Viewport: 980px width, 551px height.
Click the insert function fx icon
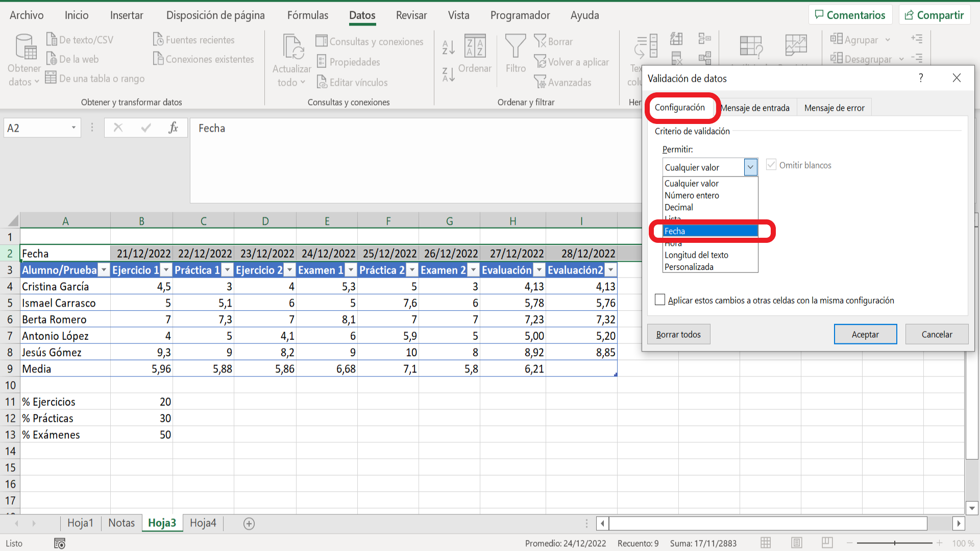pyautogui.click(x=173, y=128)
